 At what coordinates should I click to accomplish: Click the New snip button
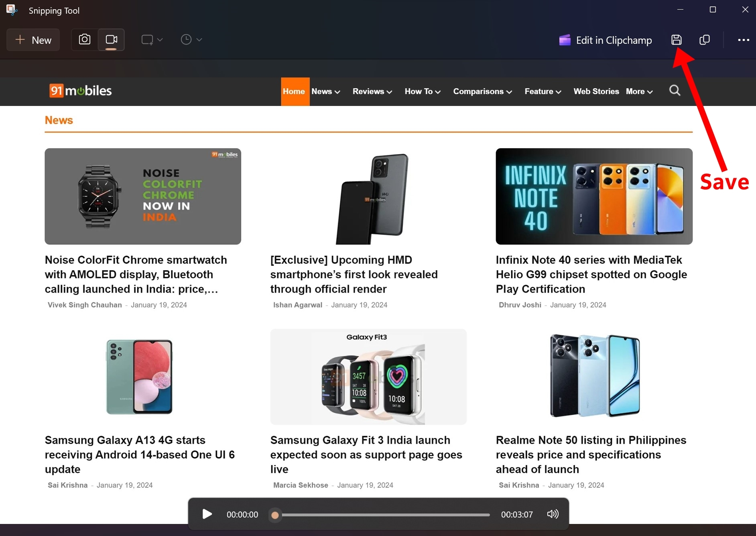(33, 40)
